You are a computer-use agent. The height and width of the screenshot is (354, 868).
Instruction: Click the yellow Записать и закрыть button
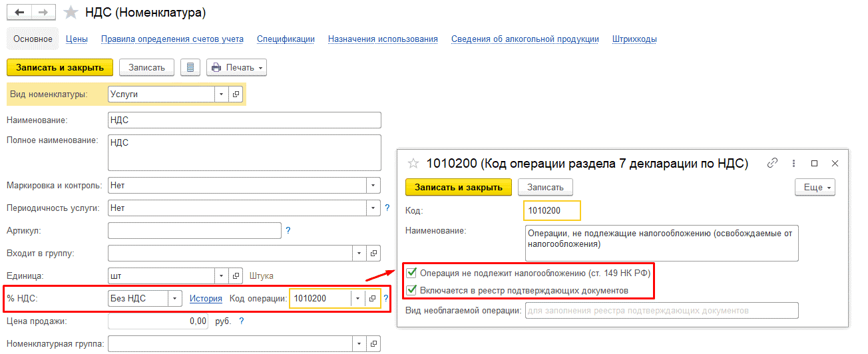click(x=60, y=67)
